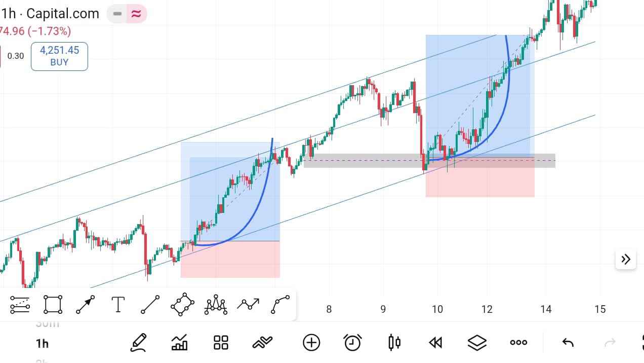Select the Rectangle drawing tool

53,304
